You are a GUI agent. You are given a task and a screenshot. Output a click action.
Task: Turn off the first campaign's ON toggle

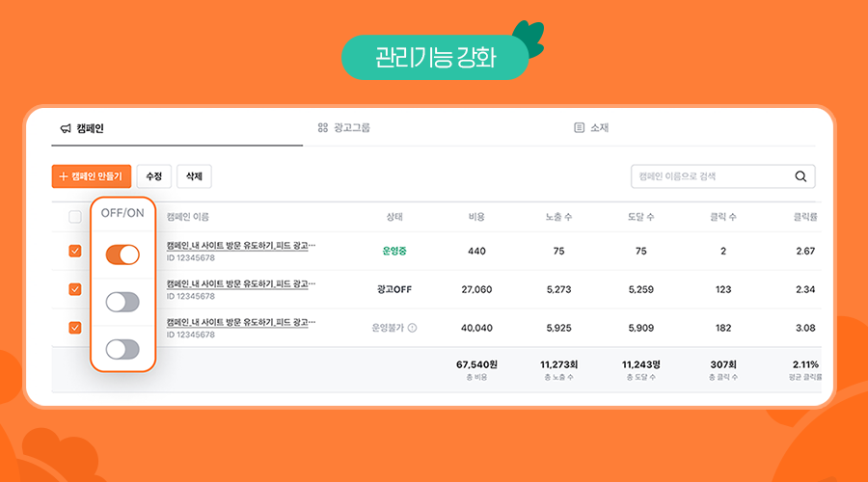(122, 254)
